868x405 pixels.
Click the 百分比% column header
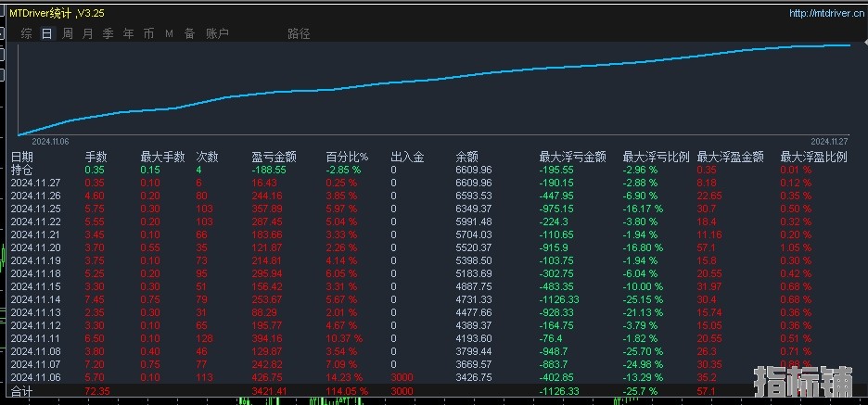pos(347,158)
